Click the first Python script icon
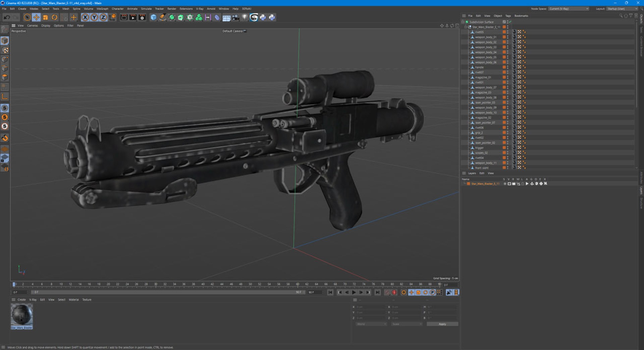Image resolution: width=644 pixels, height=350 pixels. coord(263,17)
